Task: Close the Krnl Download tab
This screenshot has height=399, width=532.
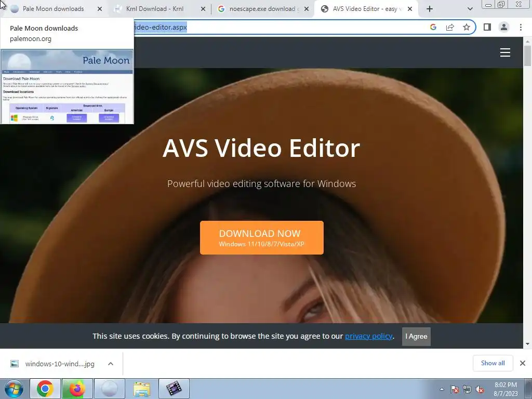Action: [x=203, y=9]
